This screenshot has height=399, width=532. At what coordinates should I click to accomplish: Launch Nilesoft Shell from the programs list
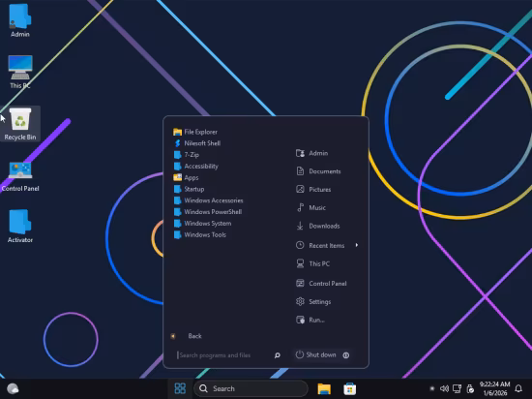[x=197, y=143]
